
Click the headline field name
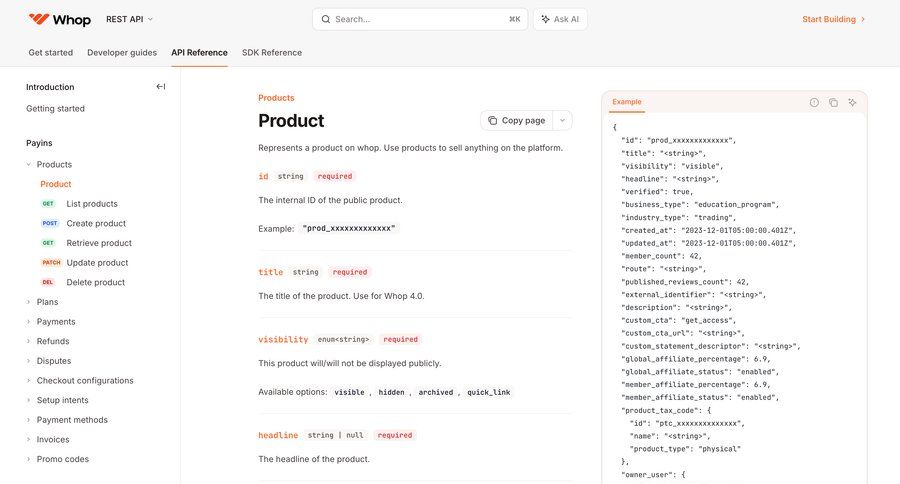[x=278, y=435]
